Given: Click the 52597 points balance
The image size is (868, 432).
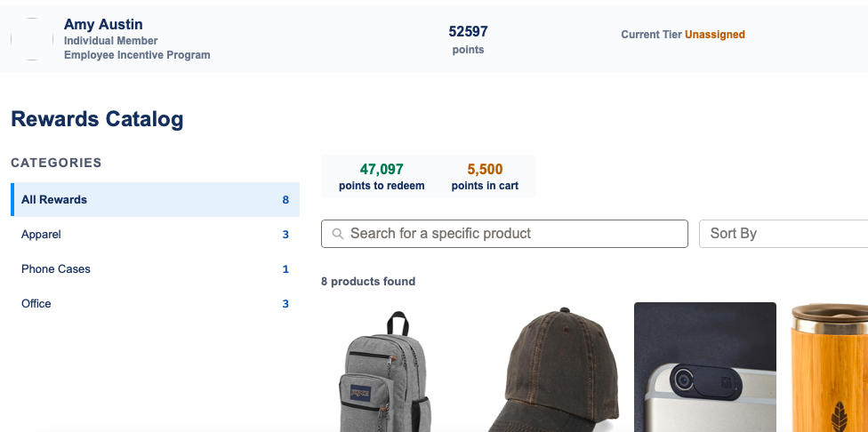Looking at the screenshot, I should point(469,31).
